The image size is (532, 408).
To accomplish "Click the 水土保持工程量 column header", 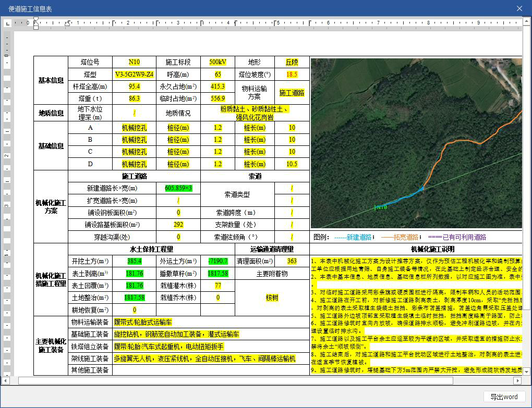I will [151, 249].
